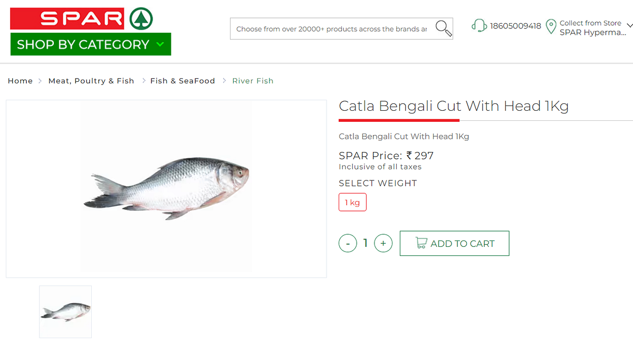Image resolution: width=633 pixels, height=364 pixels.
Task: Click the store location pin icon
Action: tap(550, 26)
